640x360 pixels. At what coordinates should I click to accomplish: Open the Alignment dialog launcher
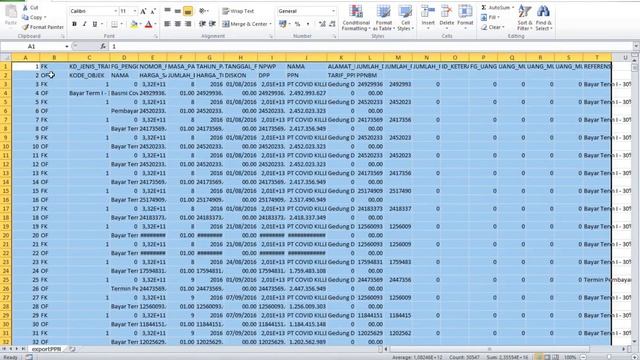click(x=271, y=36)
